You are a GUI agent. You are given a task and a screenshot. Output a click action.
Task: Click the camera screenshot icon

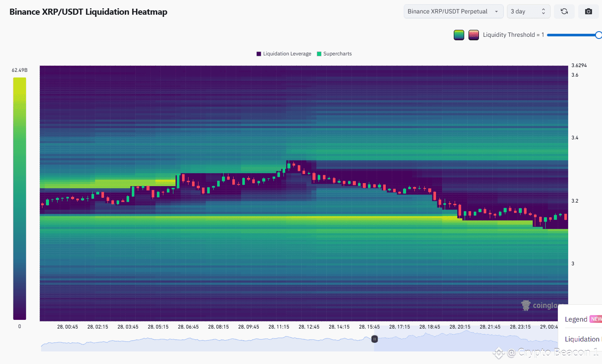(589, 11)
